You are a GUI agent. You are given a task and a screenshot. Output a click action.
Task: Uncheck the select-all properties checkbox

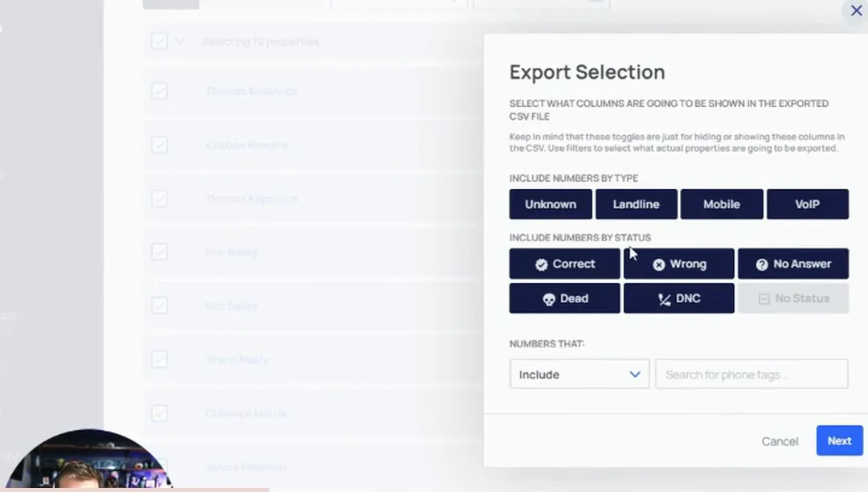(159, 41)
